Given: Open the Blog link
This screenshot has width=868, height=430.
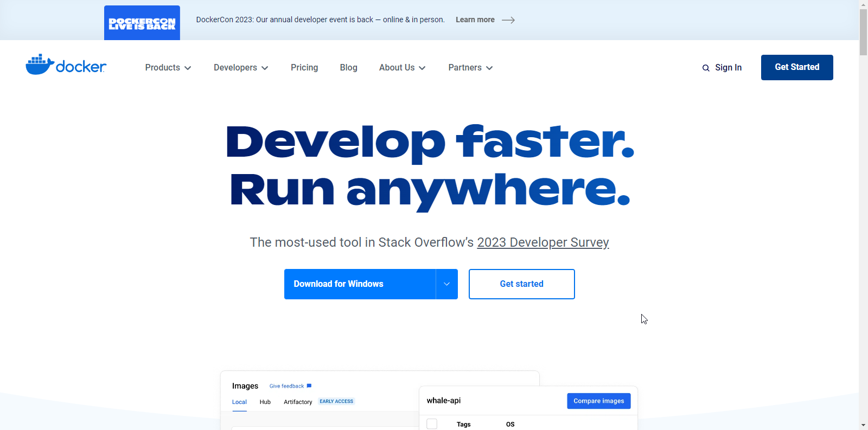Looking at the screenshot, I should [x=348, y=68].
